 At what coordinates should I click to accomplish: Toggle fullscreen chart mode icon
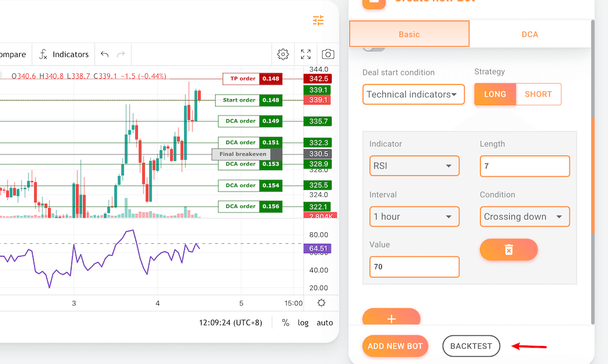(306, 55)
